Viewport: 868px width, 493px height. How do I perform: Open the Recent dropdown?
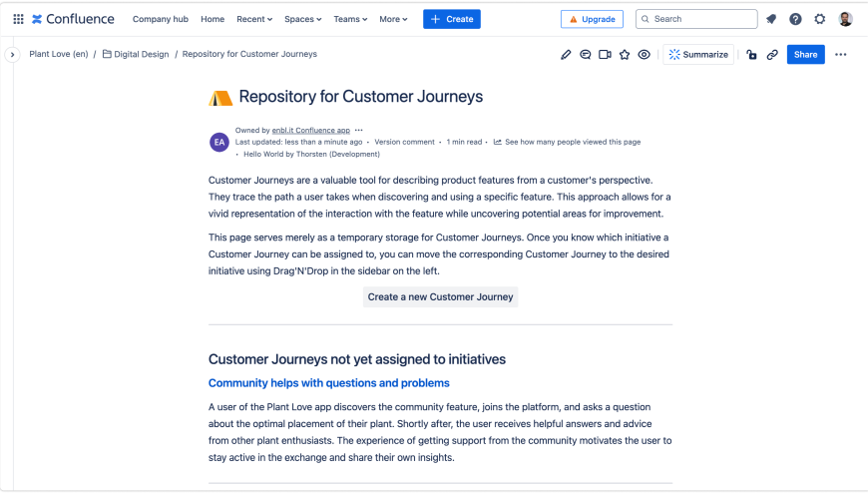click(254, 19)
